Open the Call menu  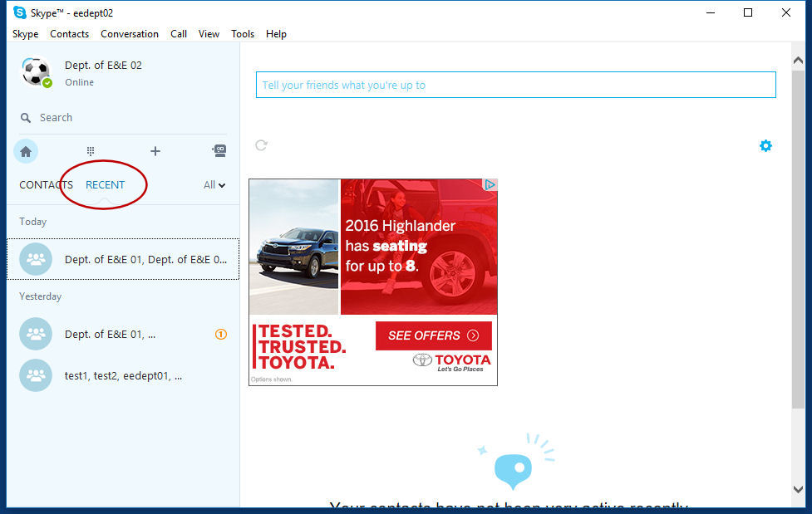point(179,34)
